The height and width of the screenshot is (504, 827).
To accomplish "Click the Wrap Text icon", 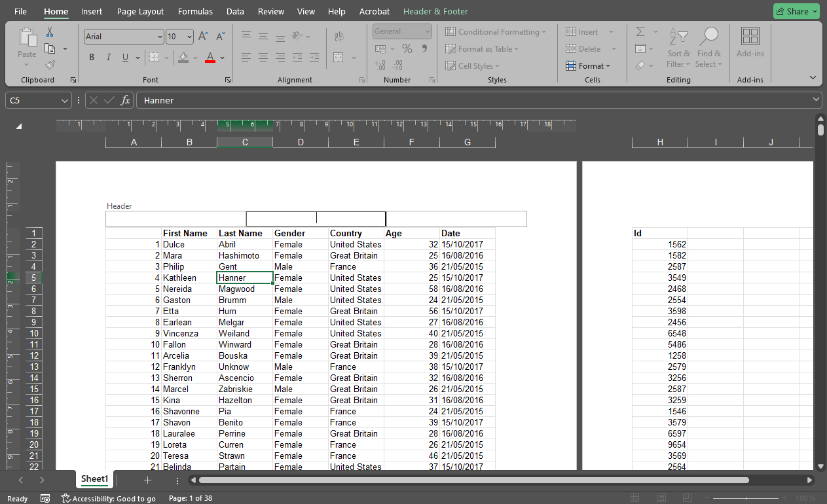I will coord(339,37).
